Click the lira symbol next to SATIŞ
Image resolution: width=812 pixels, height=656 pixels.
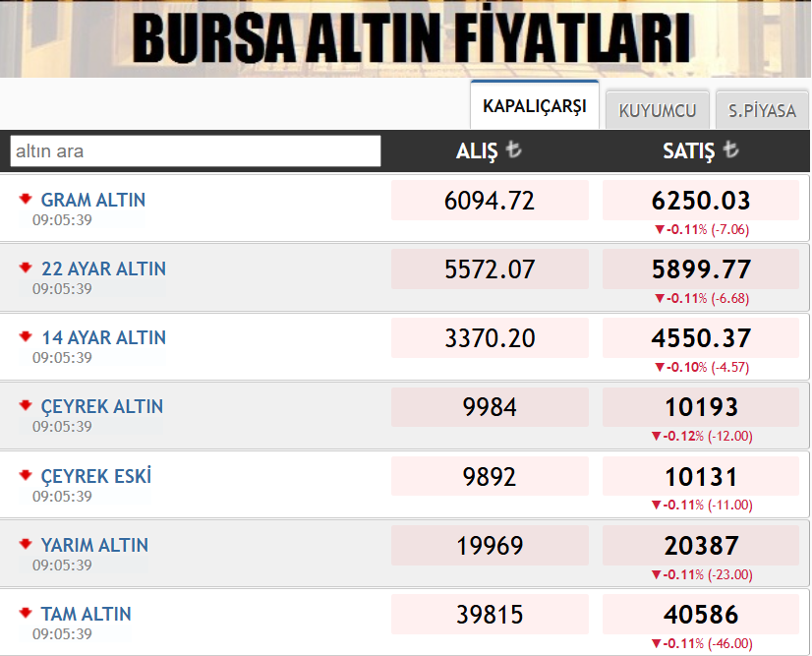(x=730, y=150)
